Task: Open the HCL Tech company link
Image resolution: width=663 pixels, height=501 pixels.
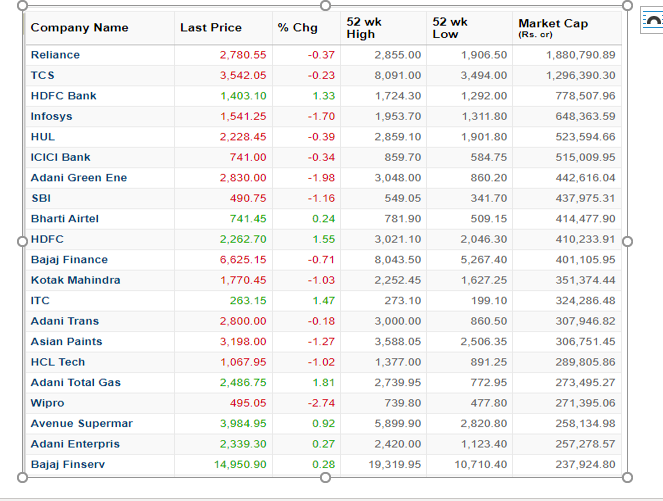Action: [x=58, y=362]
